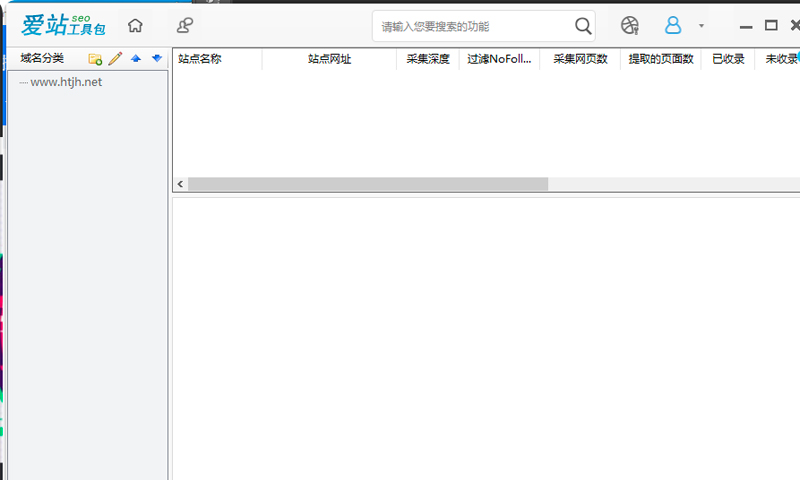Sort by 站点网址 column header
The height and width of the screenshot is (480, 800).
329,59
